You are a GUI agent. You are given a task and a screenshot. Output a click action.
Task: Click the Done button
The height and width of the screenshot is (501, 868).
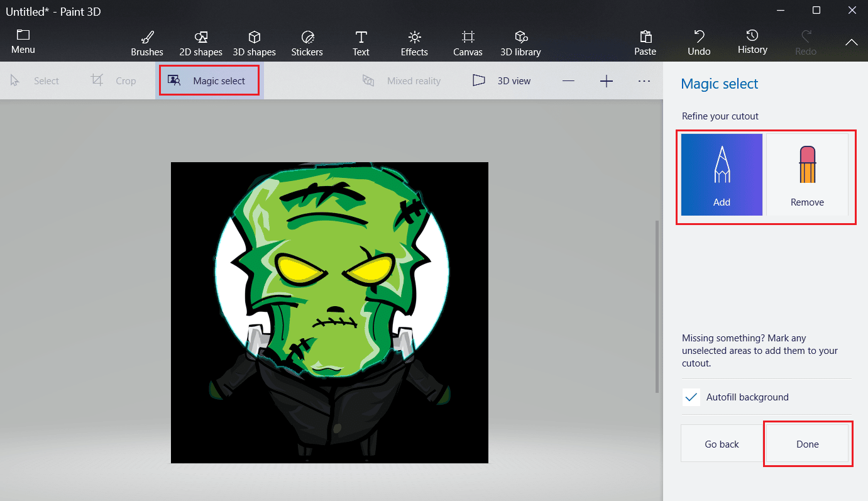tap(807, 444)
